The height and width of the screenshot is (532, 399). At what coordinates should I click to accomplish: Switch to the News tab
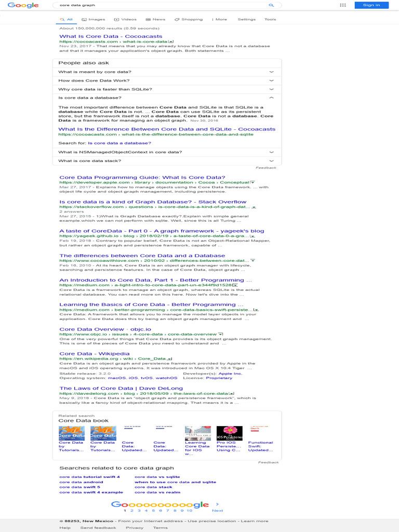click(155, 19)
